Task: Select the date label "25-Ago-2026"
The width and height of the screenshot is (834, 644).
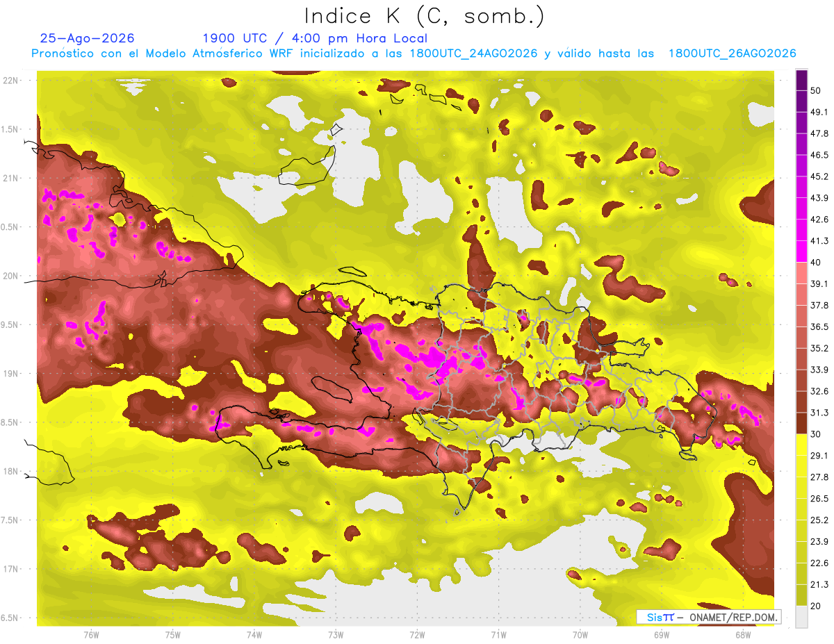Action: [x=88, y=38]
